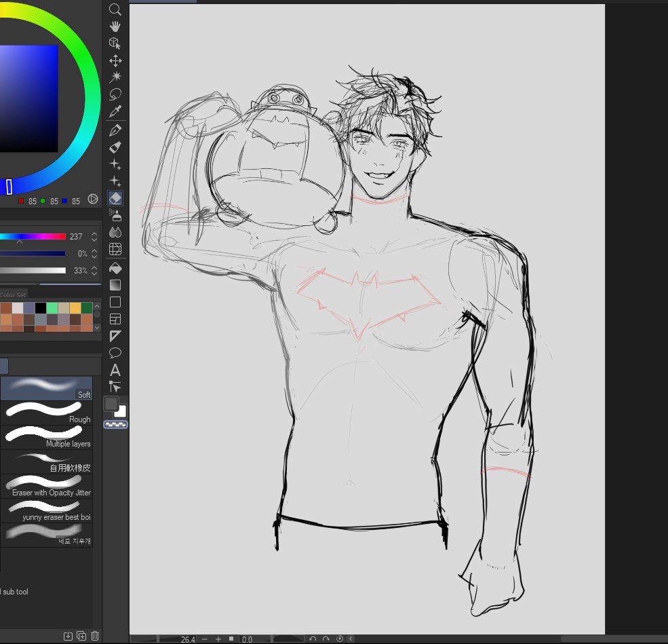Viewport: 668px width, 644px height.
Task: Select the Text tool
Action: [x=115, y=370]
